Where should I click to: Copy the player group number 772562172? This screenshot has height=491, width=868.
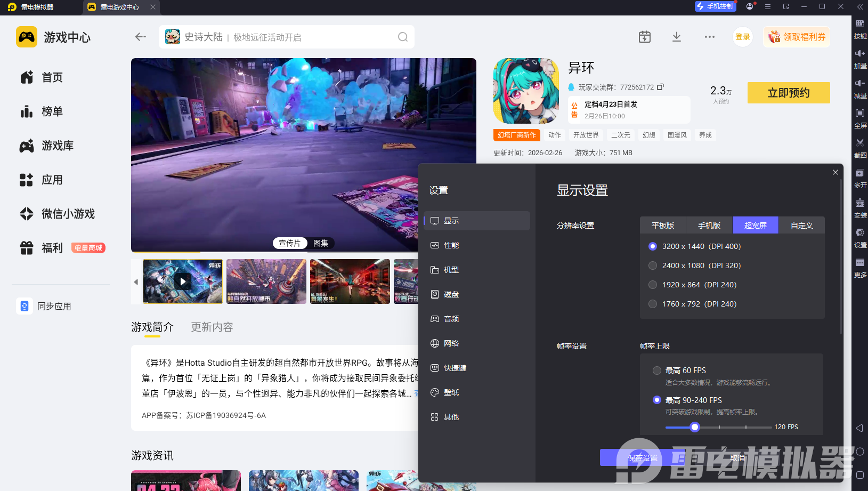point(661,87)
